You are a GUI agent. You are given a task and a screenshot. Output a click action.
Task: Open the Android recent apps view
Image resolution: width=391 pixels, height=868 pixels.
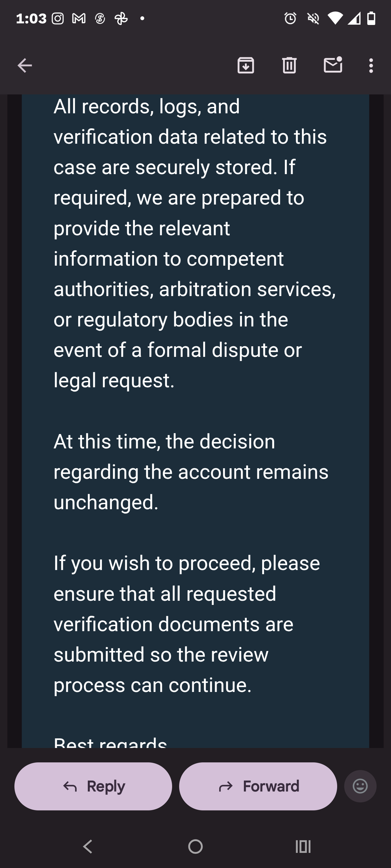[x=303, y=847]
